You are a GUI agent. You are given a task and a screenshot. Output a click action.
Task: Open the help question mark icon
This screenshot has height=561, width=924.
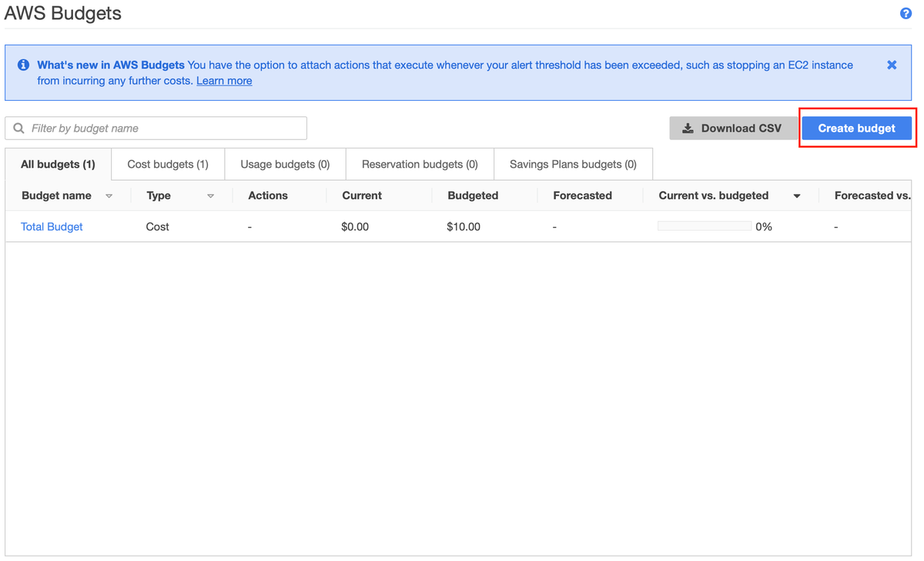pos(906,13)
